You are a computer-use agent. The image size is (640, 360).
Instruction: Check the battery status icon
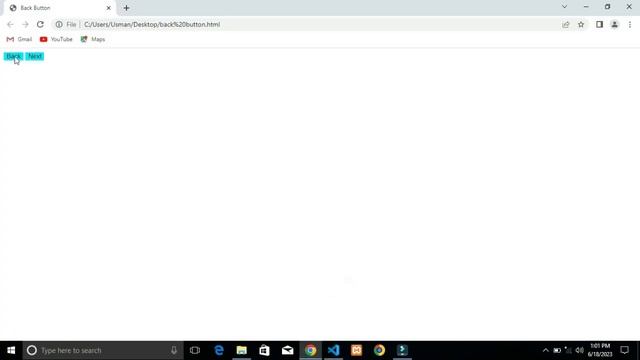[x=557, y=350]
